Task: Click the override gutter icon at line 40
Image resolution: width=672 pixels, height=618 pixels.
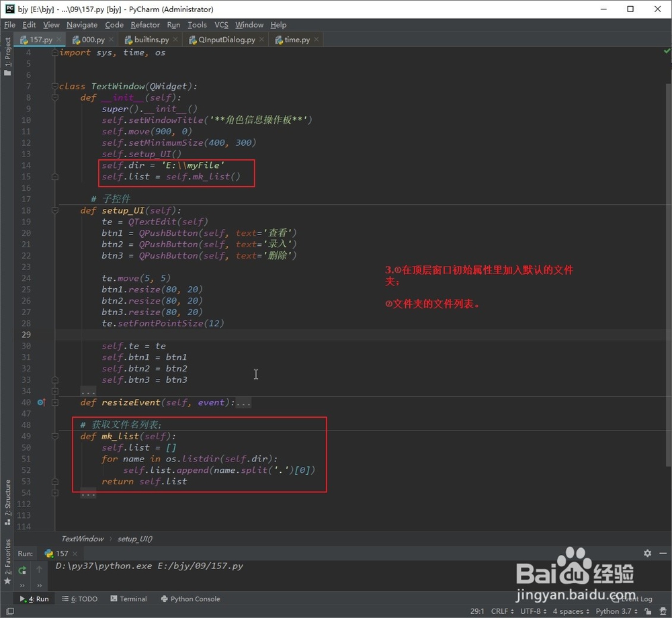Action: click(41, 402)
